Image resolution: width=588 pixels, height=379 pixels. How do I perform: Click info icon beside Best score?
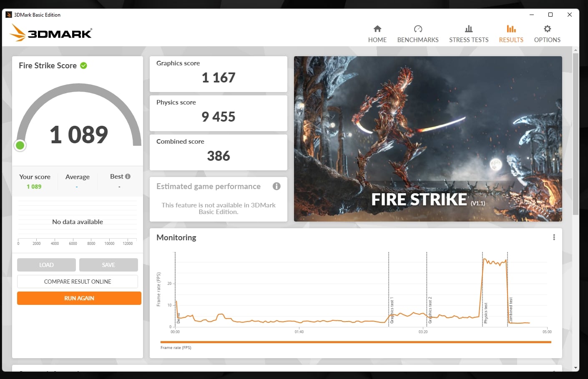point(128,177)
